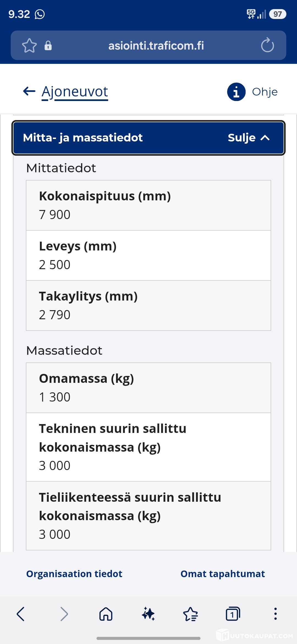Bookmark page with star icon in address bar
This screenshot has height=644, width=297.
coord(29,45)
